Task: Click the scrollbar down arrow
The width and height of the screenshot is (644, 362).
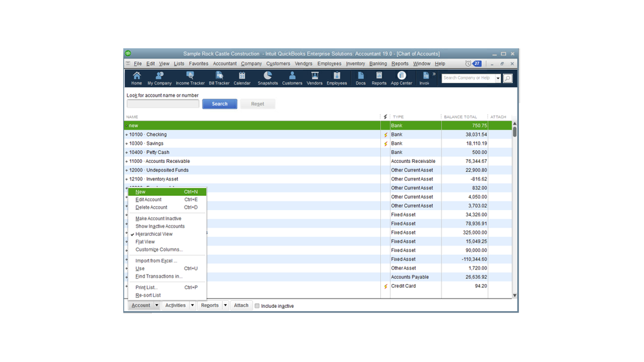Action: [514, 296]
